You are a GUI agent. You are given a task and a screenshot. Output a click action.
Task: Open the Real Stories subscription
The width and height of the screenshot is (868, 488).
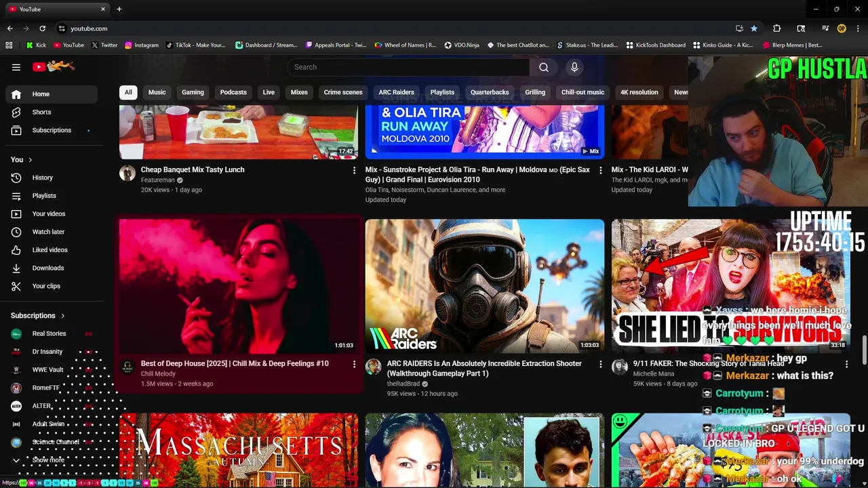(52, 333)
